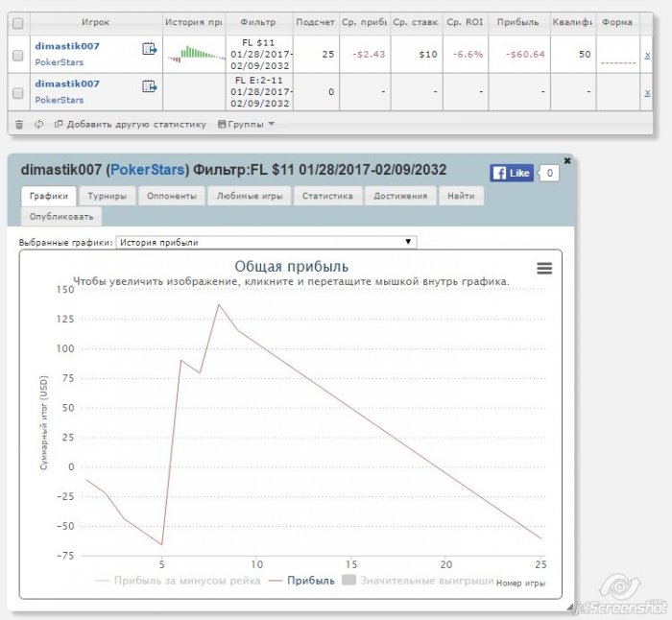Switch to the Статистика tab
Image resolution: width=672 pixels, height=620 pixels.
pos(327,196)
